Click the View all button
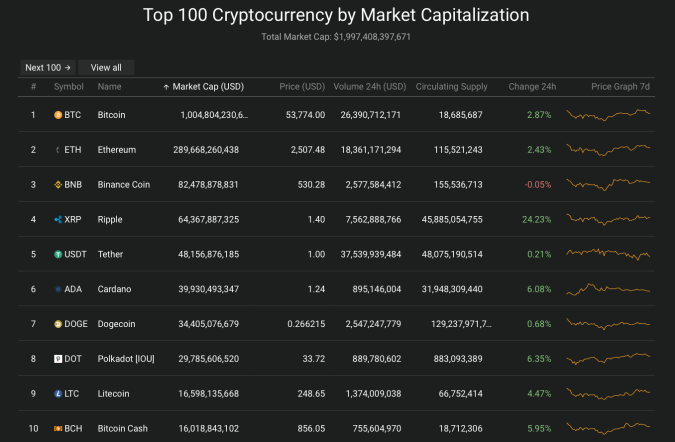The image size is (675, 442). click(106, 68)
